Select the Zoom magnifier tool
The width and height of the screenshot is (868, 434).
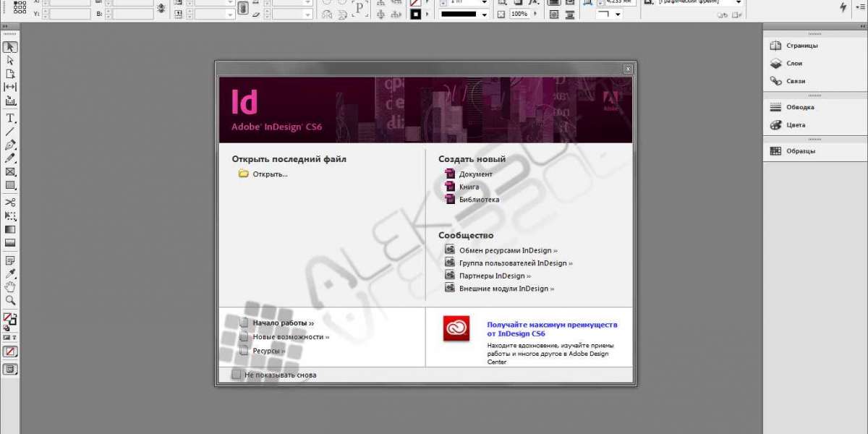point(10,299)
